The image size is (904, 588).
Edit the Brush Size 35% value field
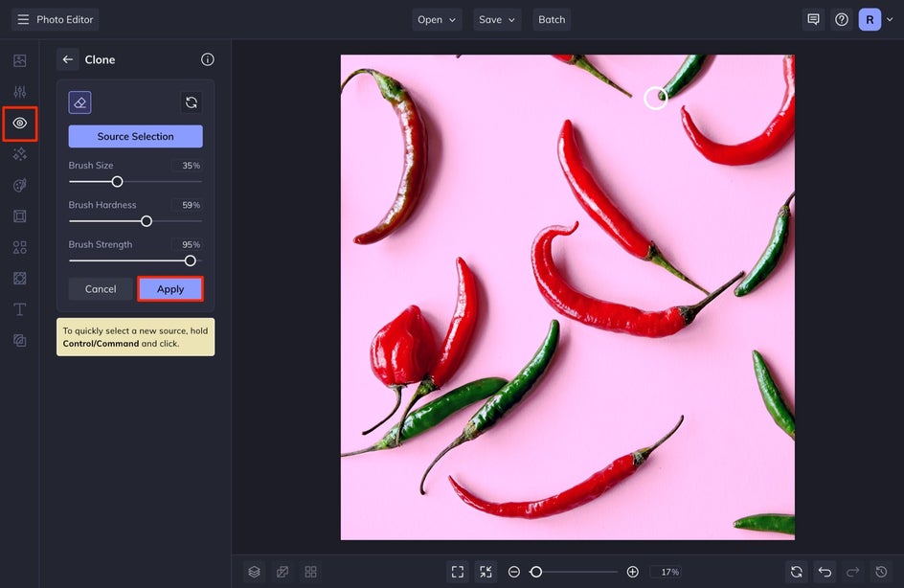tap(187, 166)
